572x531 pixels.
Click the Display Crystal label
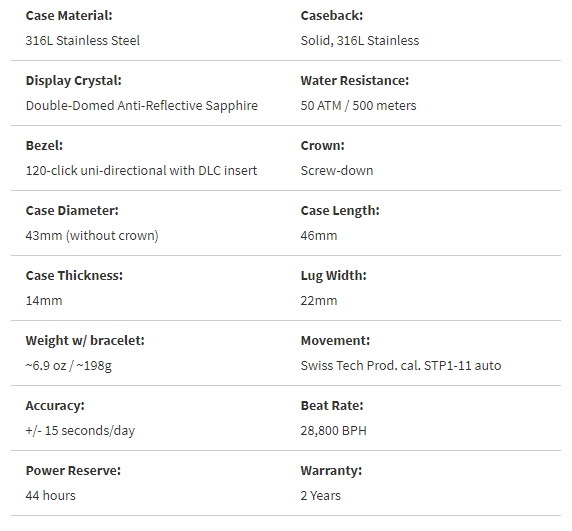click(x=73, y=81)
